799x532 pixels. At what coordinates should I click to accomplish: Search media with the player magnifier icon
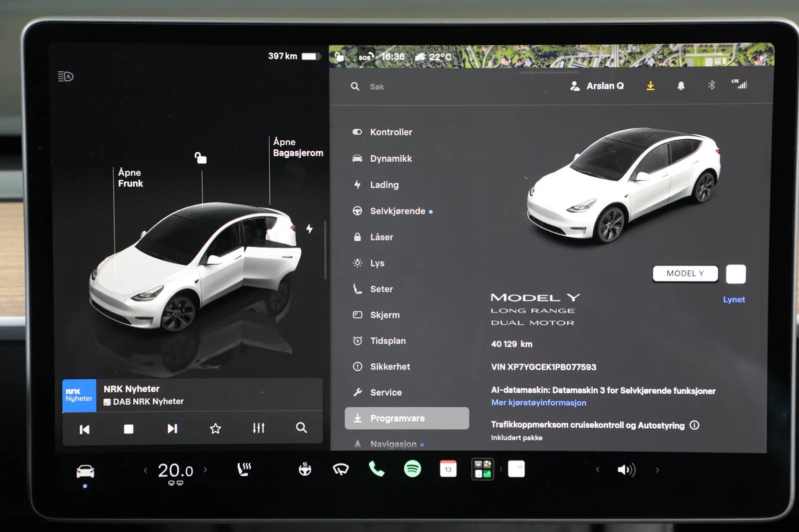(x=302, y=428)
